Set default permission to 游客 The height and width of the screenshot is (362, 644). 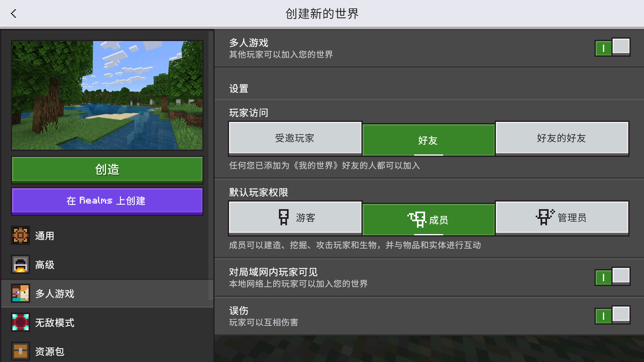[x=295, y=218]
